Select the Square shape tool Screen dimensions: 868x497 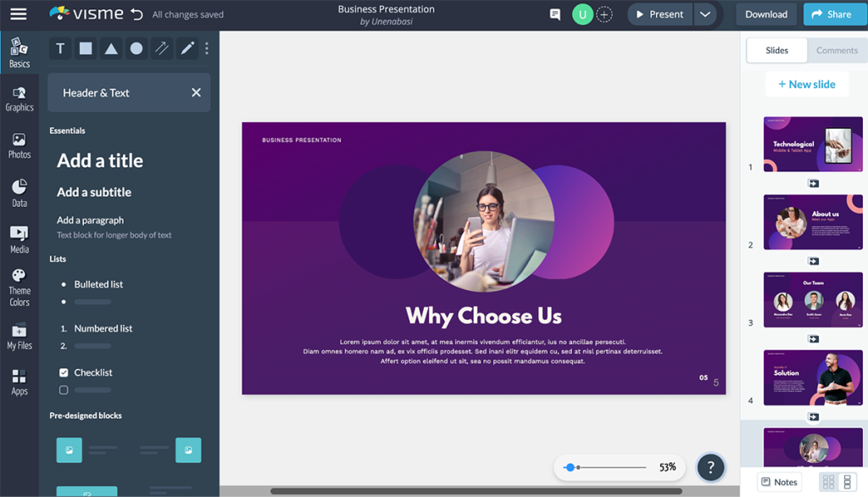click(x=85, y=48)
